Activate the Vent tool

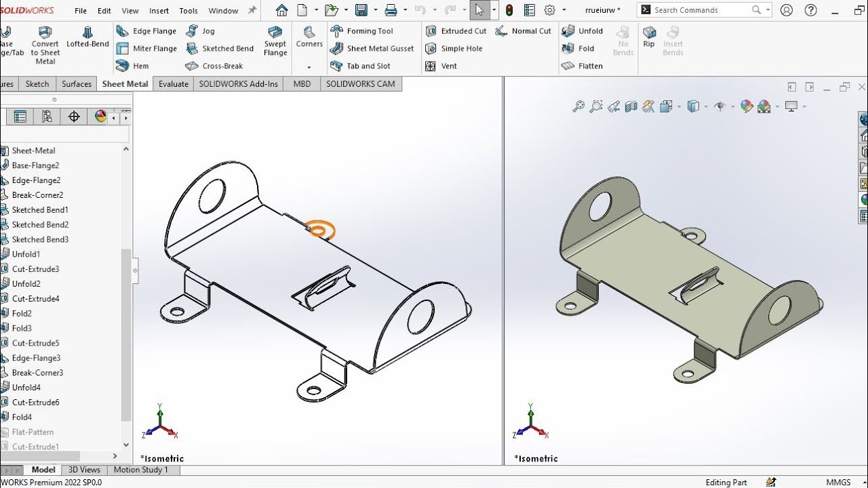[441, 66]
